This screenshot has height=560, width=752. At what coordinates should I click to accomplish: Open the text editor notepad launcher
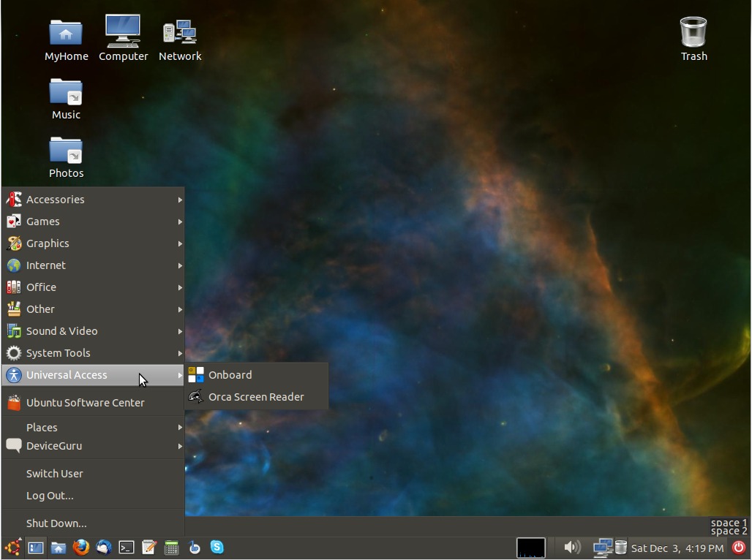[x=149, y=547]
